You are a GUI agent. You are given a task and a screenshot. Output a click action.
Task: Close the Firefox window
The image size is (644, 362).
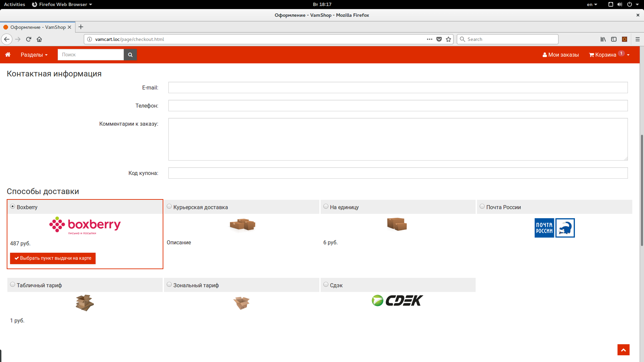click(x=638, y=15)
